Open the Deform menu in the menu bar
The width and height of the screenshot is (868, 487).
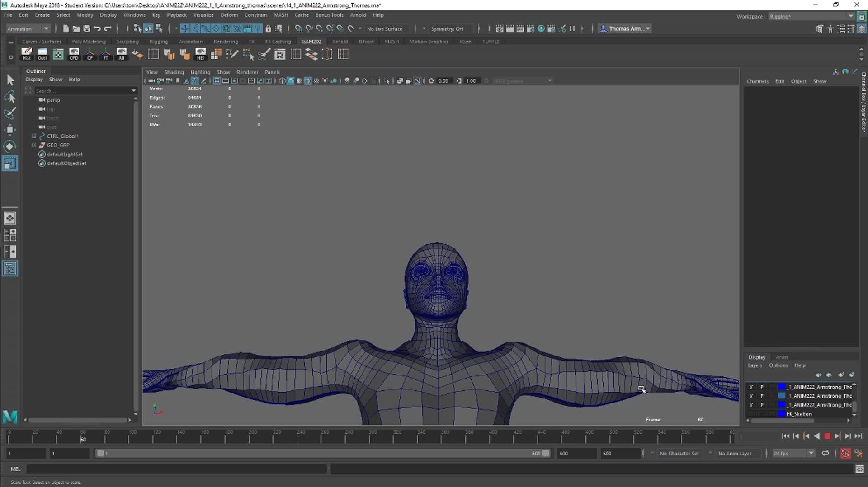pos(229,15)
